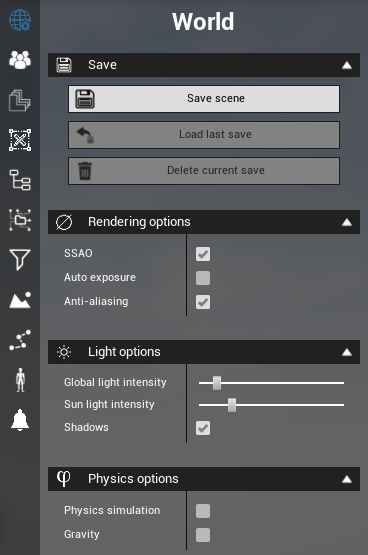Open the filter funnel sidebar icon
This screenshot has height=555, width=368.
click(20, 259)
